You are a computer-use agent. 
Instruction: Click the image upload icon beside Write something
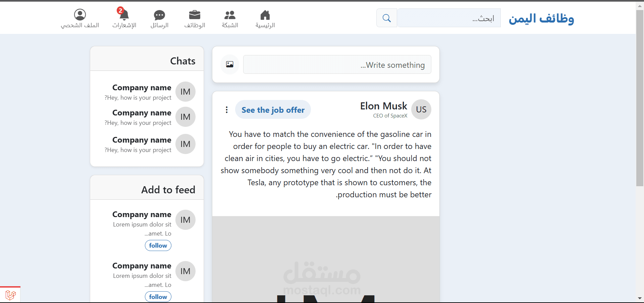[x=230, y=64]
